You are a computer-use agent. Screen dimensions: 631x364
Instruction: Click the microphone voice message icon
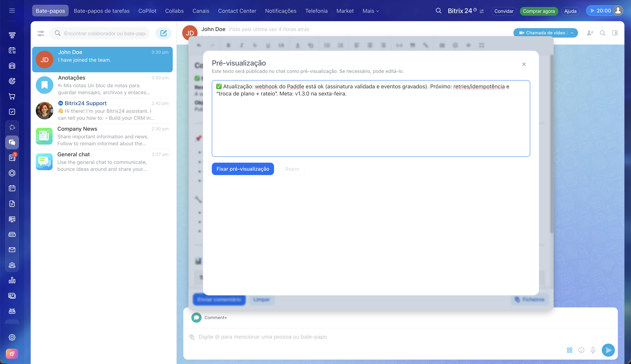[x=593, y=350]
